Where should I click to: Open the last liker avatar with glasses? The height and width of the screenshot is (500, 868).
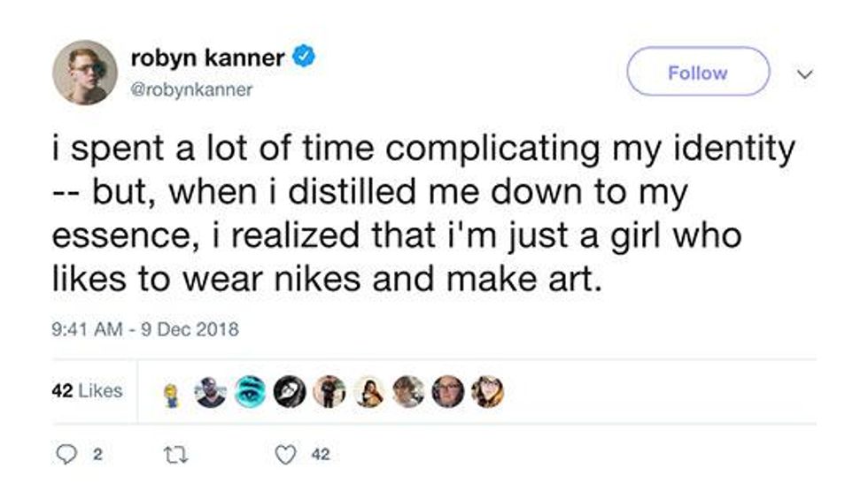click(486, 391)
